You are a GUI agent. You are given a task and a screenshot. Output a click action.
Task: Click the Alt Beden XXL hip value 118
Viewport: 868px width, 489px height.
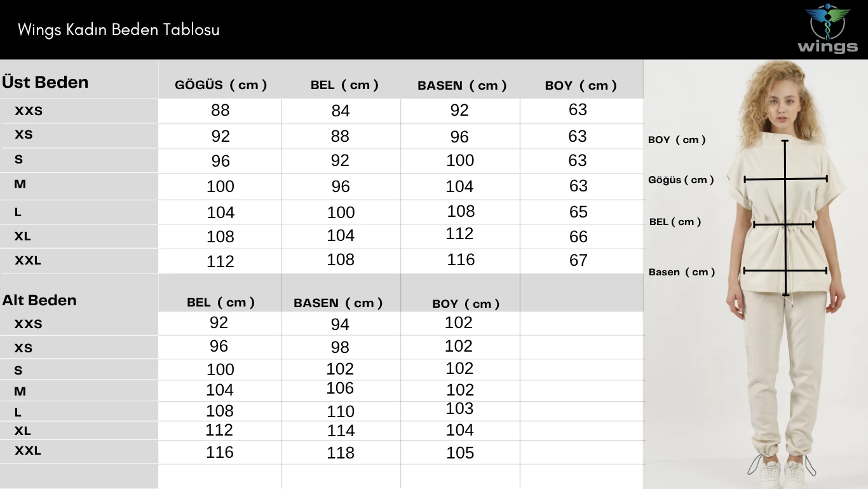click(341, 453)
